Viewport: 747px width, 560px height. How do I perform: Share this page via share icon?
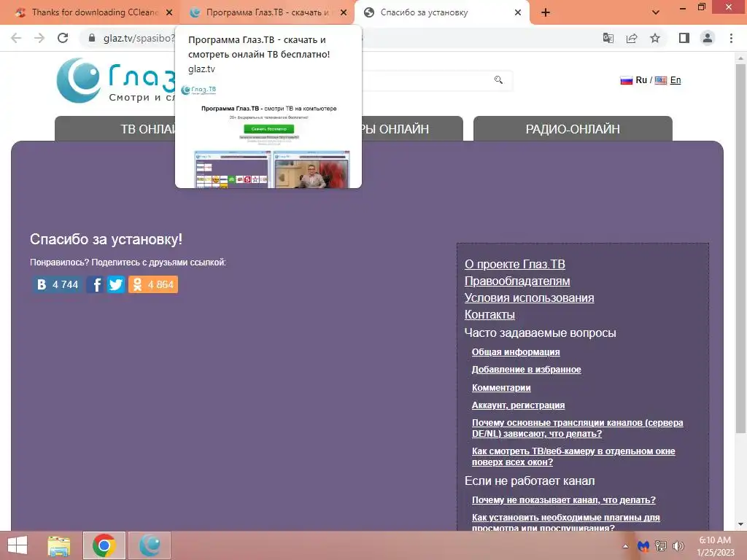point(632,38)
